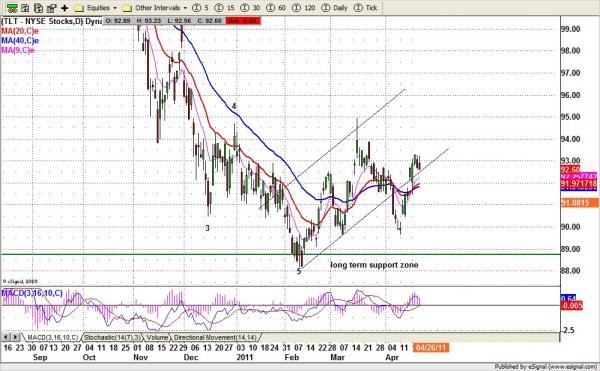Click the MACD(3,16,10,C) panel label
The width and height of the screenshot is (600, 371).
pyautogui.click(x=32, y=293)
